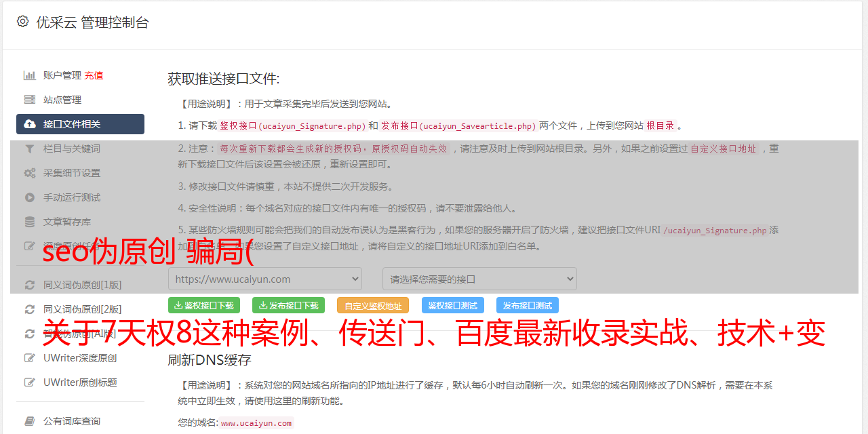Click the 获取推送接口文件: heading
868x434 pixels.
coord(224,79)
